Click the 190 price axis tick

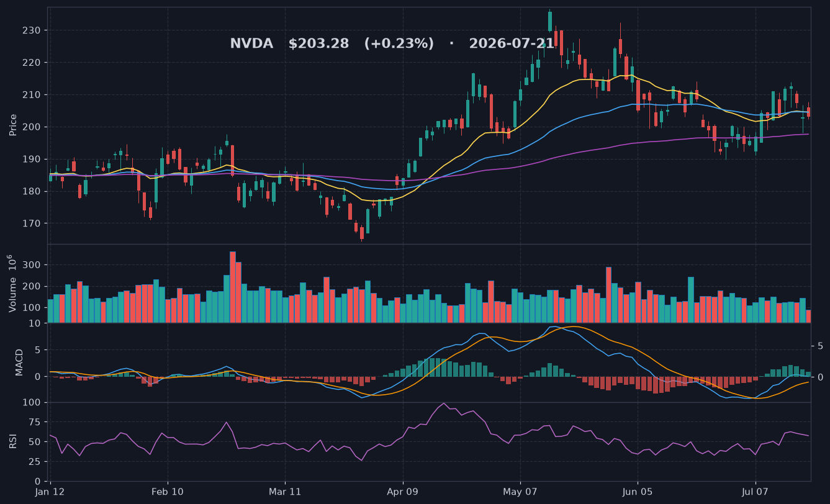(32, 160)
